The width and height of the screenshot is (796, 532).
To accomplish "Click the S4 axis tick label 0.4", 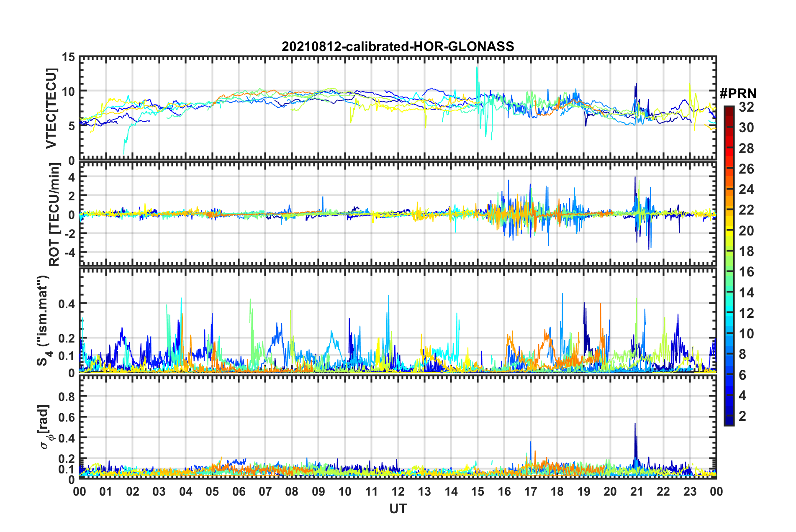I will [67, 304].
